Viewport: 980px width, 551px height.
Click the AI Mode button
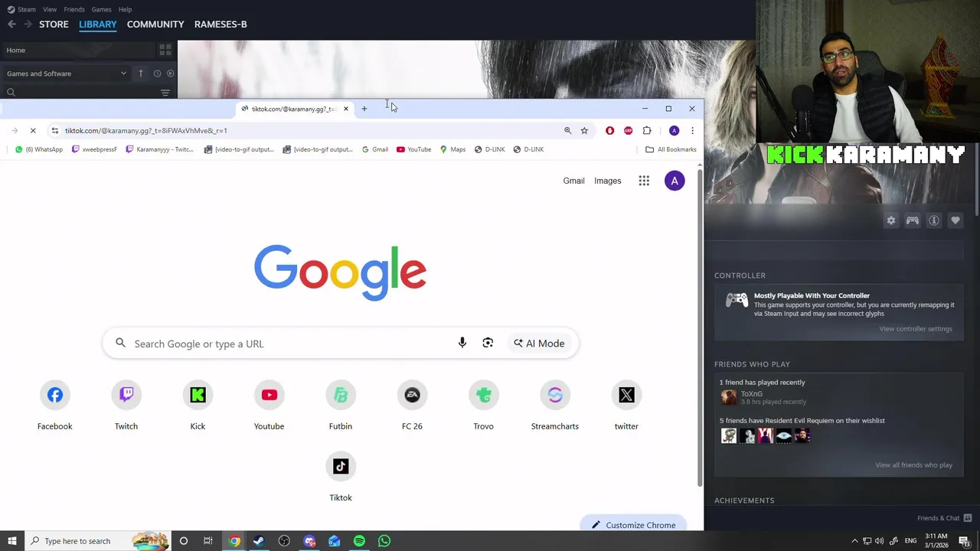[x=539, y=343]
